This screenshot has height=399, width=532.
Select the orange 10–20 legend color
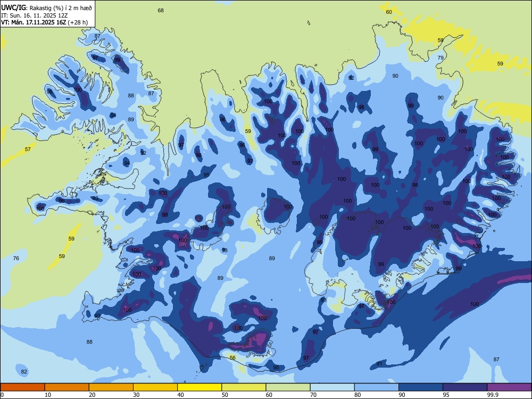(67, 387)
